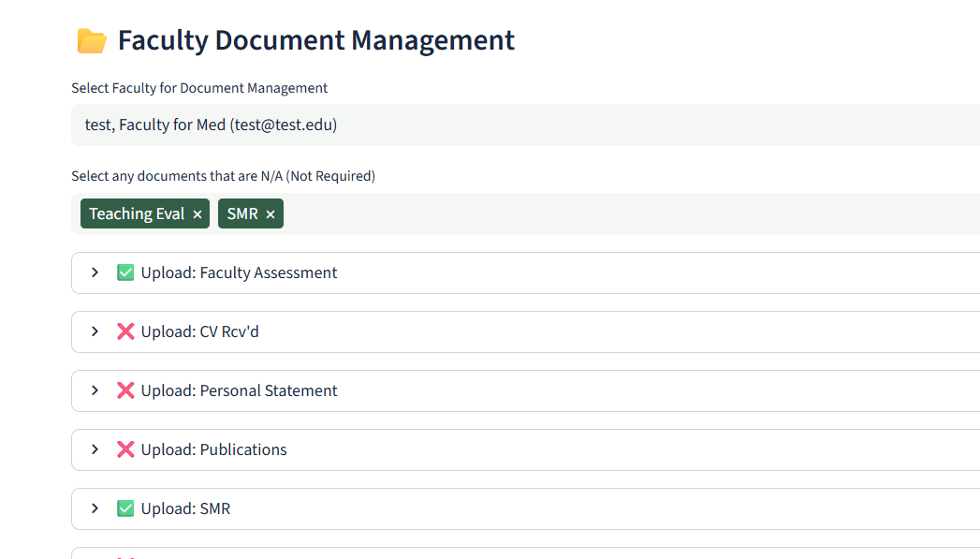
Task: Expand the Upload: Faculty Assessment section
Action: pyautogui.click(x=94, y=272)
